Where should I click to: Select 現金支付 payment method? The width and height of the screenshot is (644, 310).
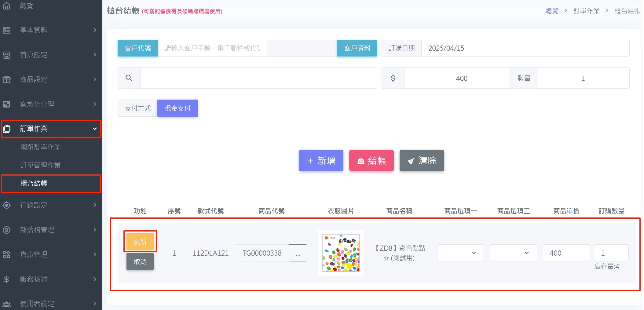(177, 108)
